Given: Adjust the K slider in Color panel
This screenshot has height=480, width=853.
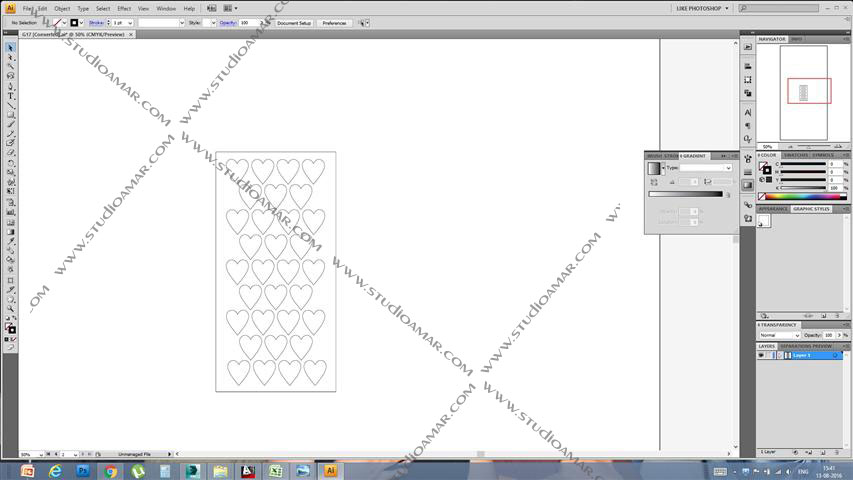Looking at the screenshot, I should (803, 188).
